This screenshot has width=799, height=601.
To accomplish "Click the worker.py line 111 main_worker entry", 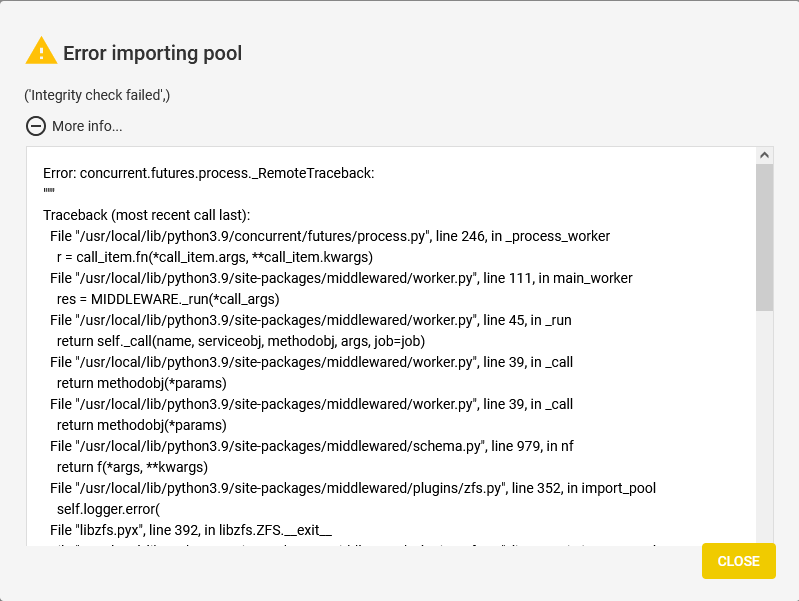I will click(341, 278).
